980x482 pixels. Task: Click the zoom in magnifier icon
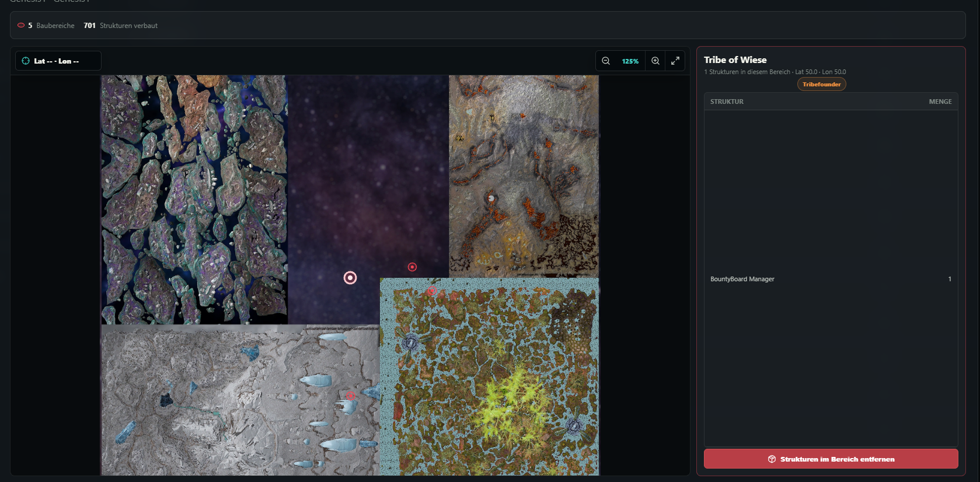point(655,61)
